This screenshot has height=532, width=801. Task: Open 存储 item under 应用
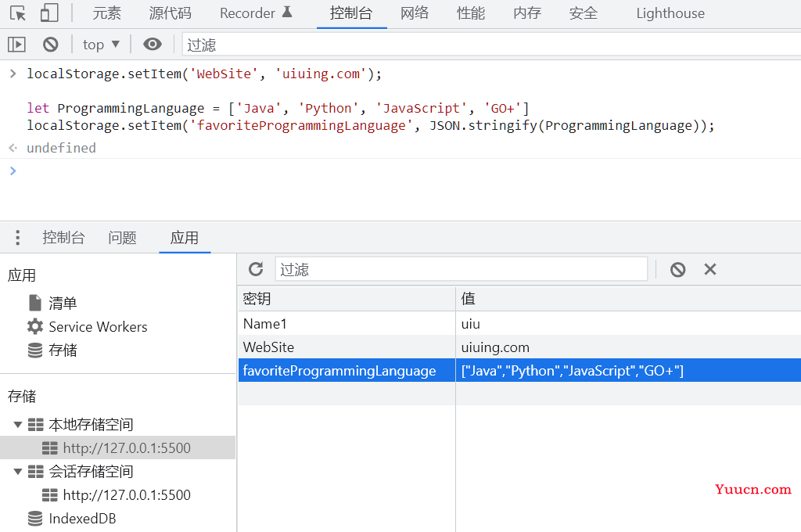pyautogui.click(x=52, y=350)
